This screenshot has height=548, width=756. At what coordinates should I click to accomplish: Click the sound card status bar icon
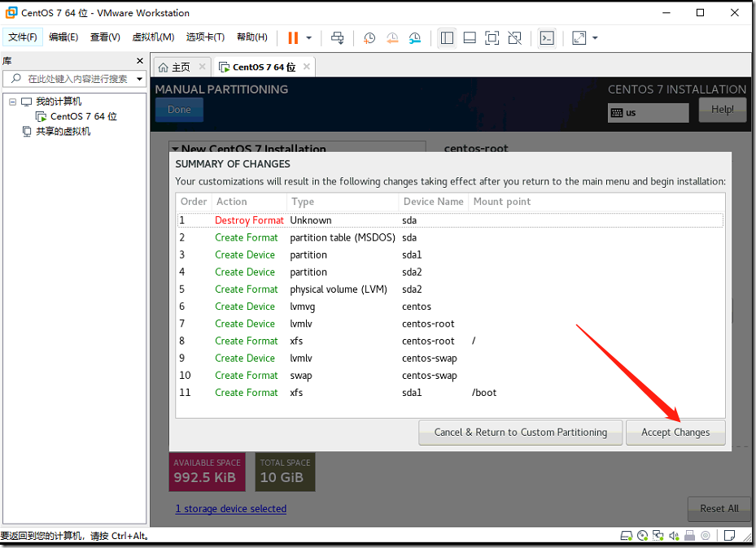pos(674,536)
